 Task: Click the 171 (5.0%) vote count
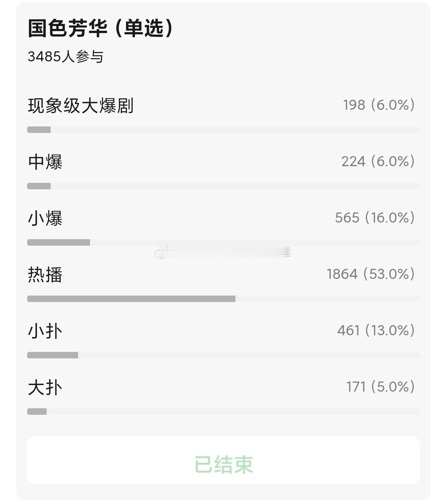click(381, 387)
